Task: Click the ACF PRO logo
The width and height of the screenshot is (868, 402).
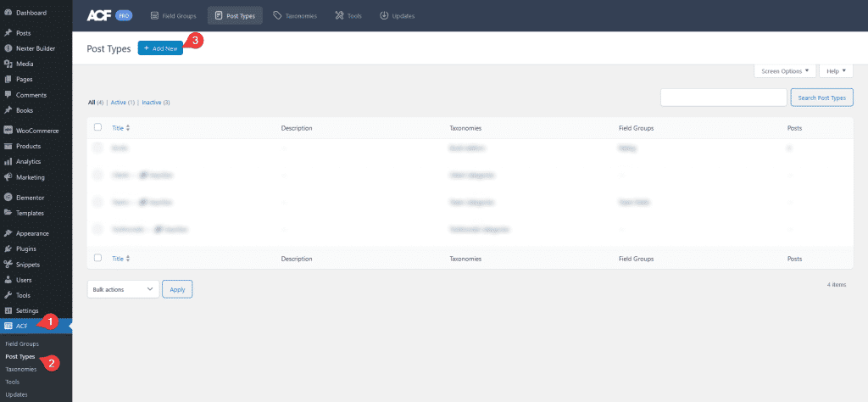Action: pos(108,15)
